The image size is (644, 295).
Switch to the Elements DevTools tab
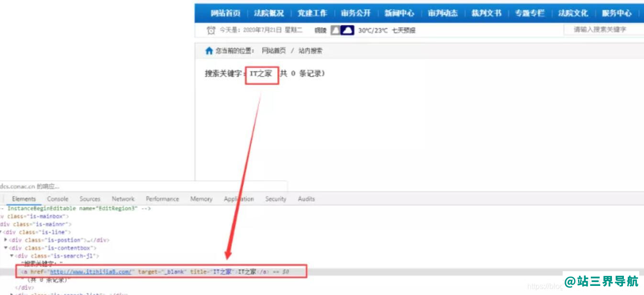pyautogui.click(x=24, y=199)
